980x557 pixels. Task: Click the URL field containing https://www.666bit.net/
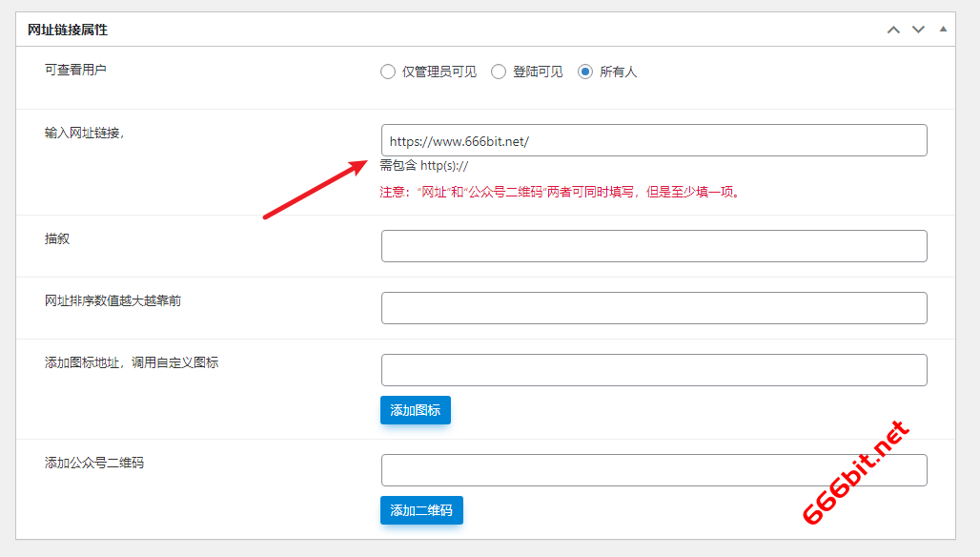653,140
